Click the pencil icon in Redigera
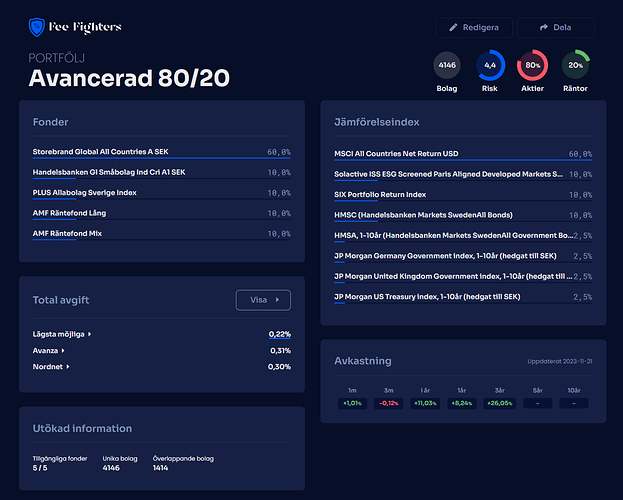Screen dimensions: 623x500 (x=454, y=28)
